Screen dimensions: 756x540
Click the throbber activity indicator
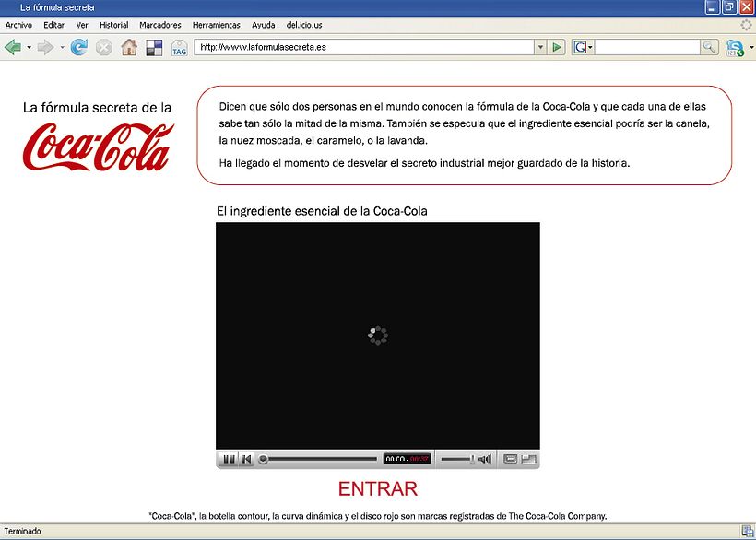click(x=747, y=25)
